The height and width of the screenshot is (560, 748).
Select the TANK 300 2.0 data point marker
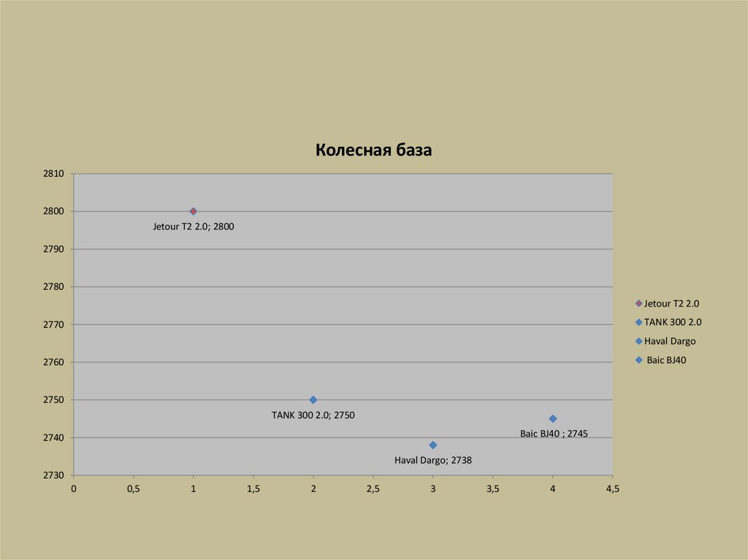click(313, 399)
